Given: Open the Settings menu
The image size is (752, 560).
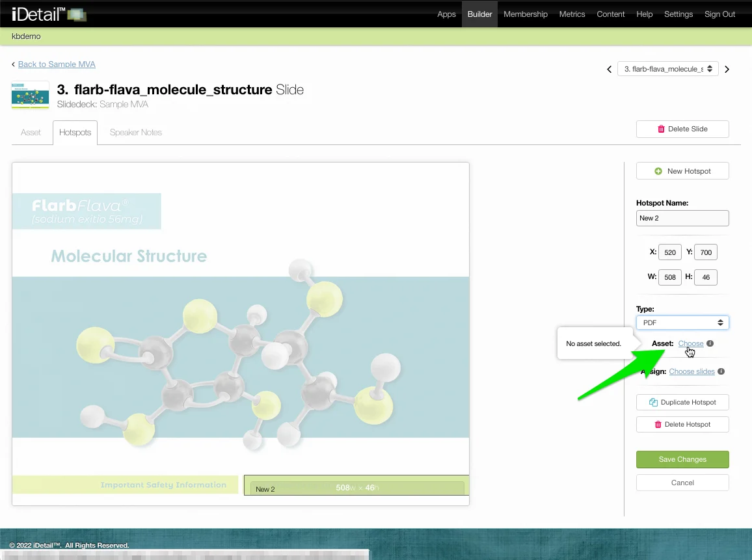Looking at the screenshot, I should point(678,14).
